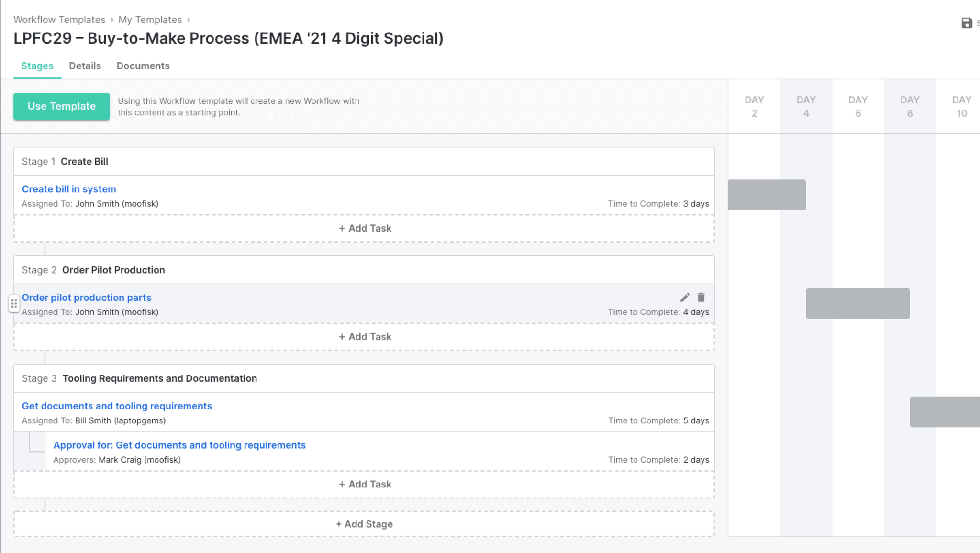Click the Gantt bar for Create bill task
This screenshot has width=980, height=553.
coord(767,195)
